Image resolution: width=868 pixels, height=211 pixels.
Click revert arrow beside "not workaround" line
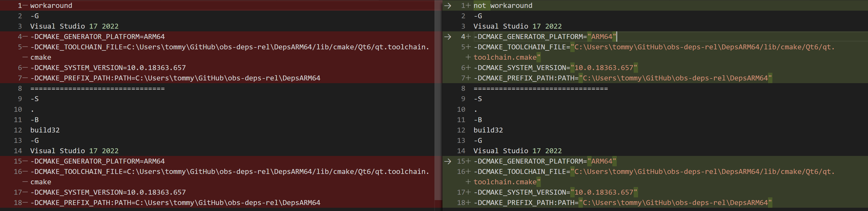click(447, 5)
